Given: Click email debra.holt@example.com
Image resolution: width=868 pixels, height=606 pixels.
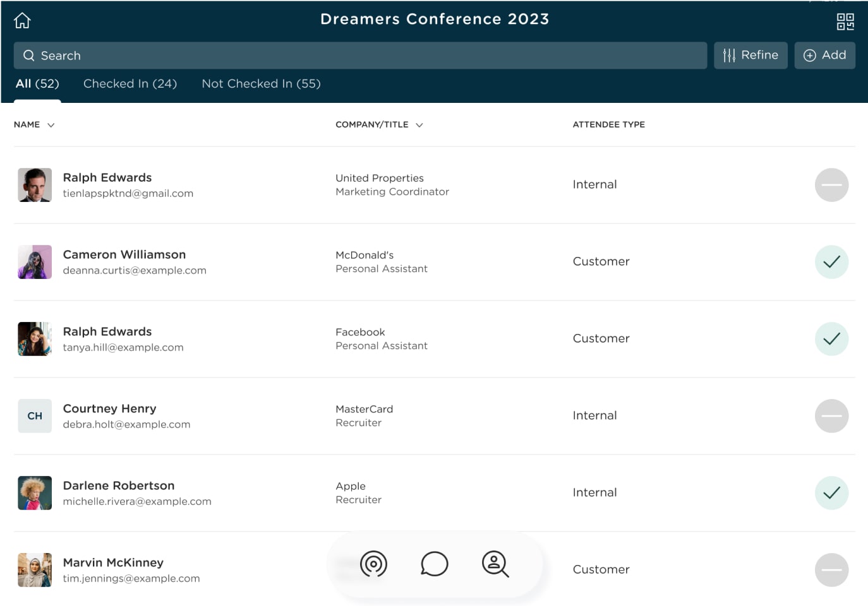Looking at the screenshot, I should 126,424.
